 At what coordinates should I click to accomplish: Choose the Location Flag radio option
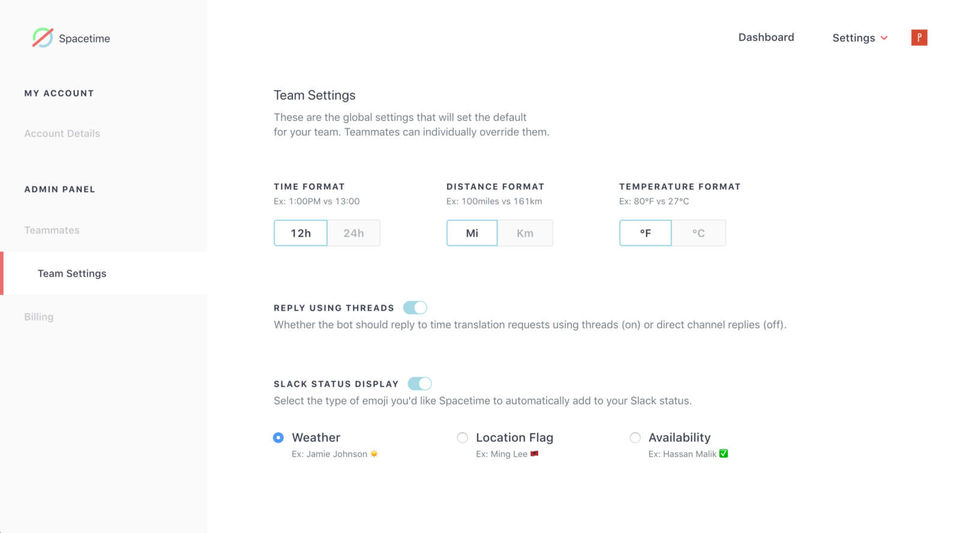(462, 438)
